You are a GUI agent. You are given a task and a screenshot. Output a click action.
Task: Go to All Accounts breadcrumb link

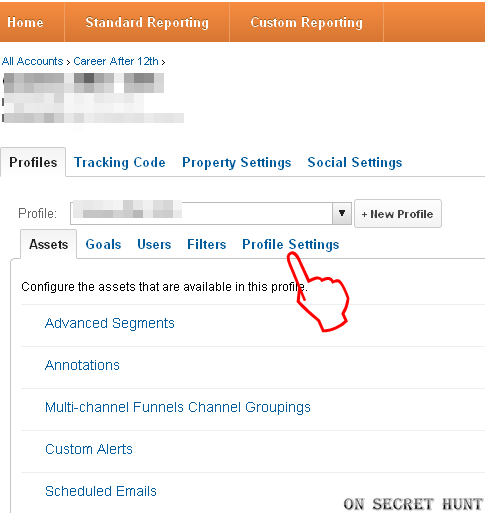coord(32,61)
